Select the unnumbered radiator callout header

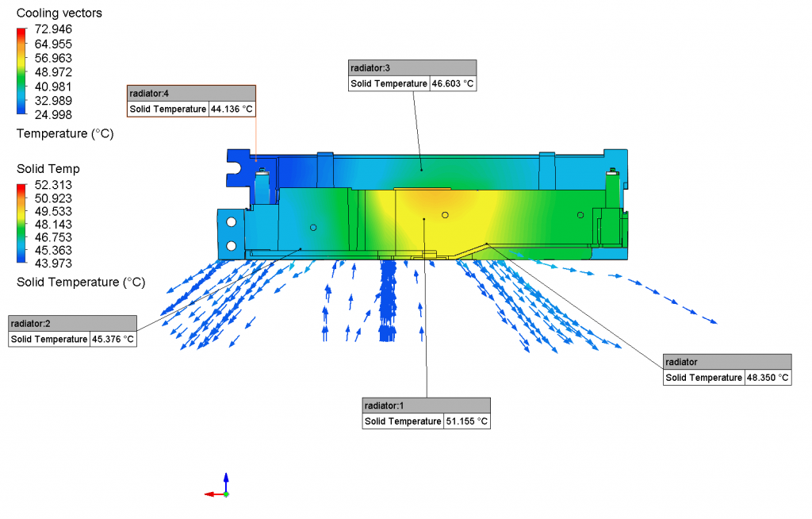coord(727,362)
